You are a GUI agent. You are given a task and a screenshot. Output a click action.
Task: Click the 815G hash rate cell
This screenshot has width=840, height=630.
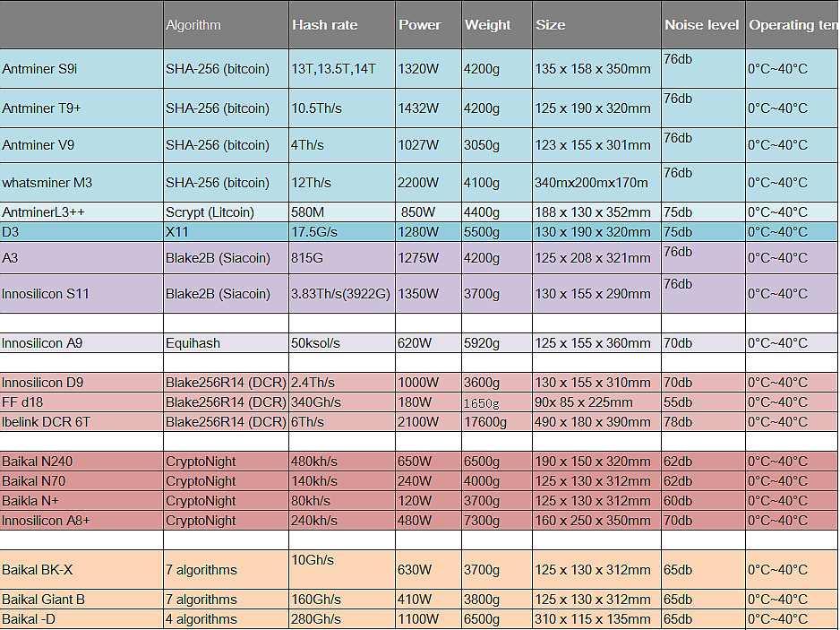tap(342, 258)
